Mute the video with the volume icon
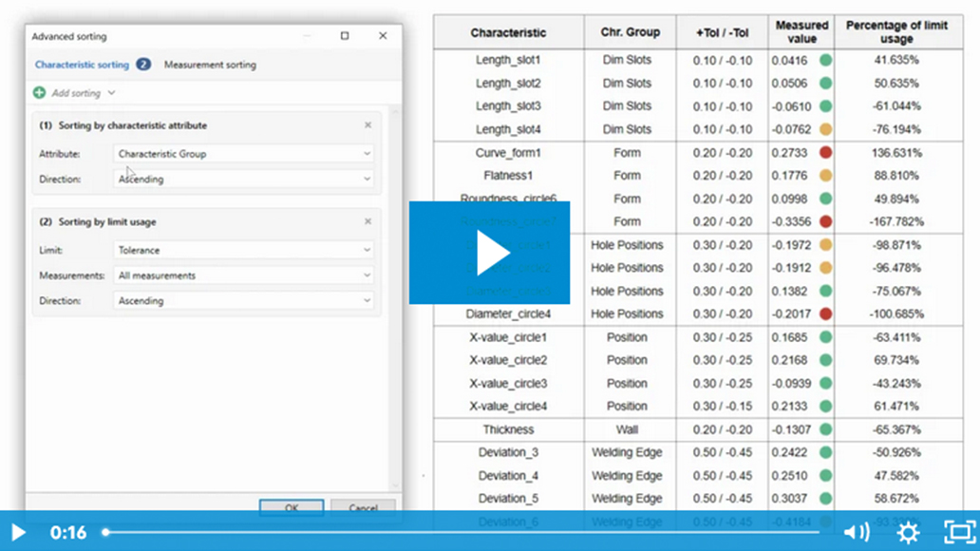Viewport: 980px width, 551px height. (x=857, y=532)
